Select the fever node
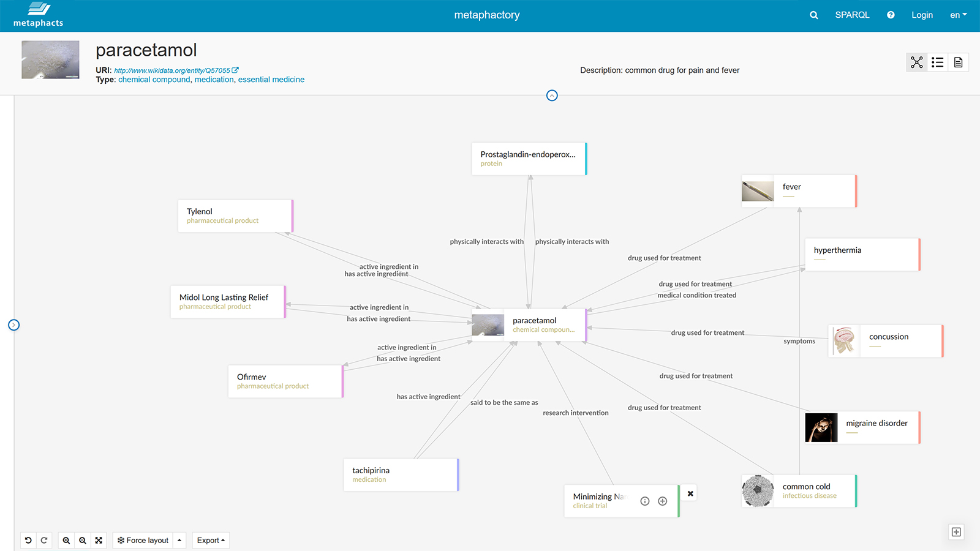This screenshot has width=980, height=551. [799, 191]
